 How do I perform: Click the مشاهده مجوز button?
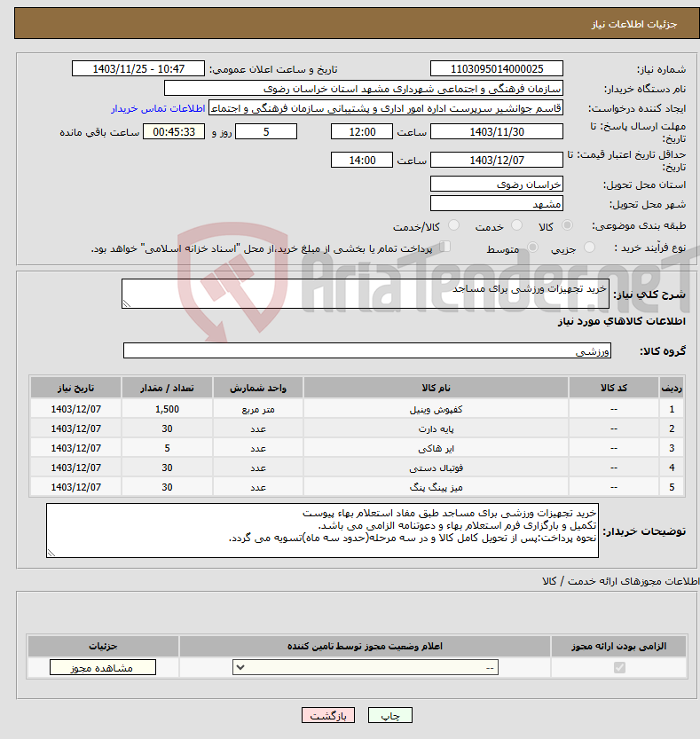click(103, 667)
